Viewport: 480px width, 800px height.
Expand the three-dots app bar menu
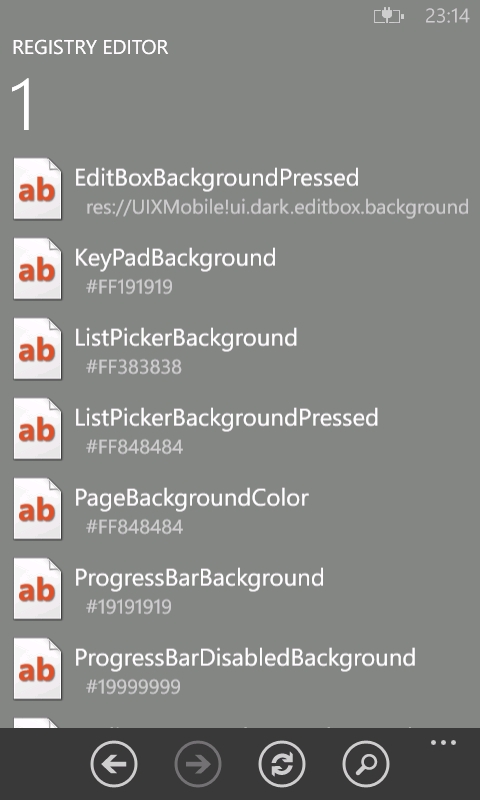443,743
